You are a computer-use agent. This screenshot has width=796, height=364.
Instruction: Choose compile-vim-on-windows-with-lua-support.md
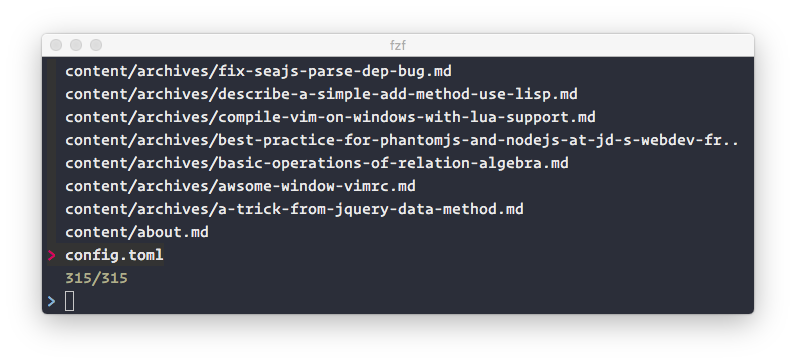pos(330,117)
